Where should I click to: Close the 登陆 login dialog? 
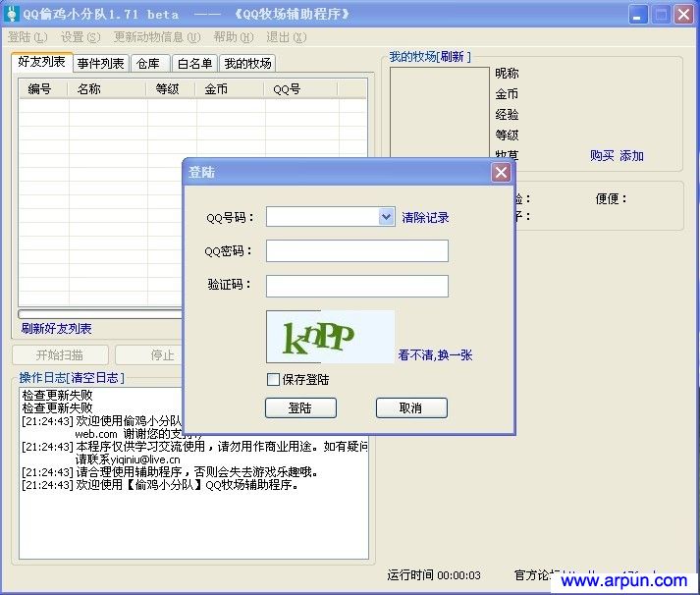(501, 172)
